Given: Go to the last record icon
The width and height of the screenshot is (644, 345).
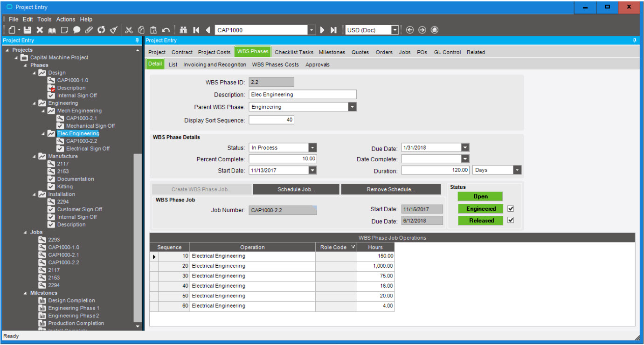Looking at the screenshot, I should pos(333,30).
